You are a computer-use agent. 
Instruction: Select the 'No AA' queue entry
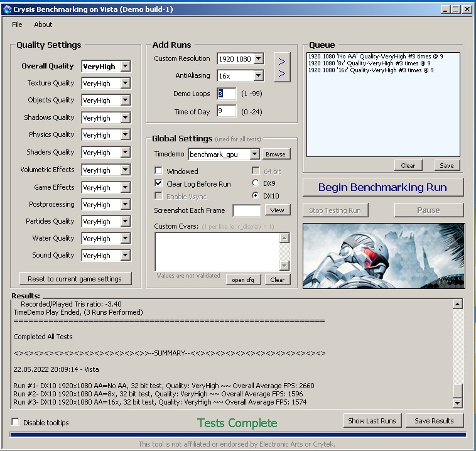click(376, 57)
